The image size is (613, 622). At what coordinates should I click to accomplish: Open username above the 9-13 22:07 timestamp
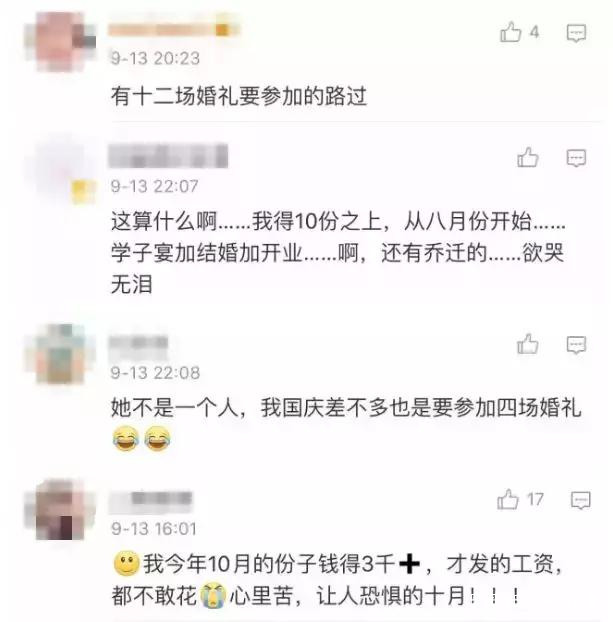click(x=168, y=156)
